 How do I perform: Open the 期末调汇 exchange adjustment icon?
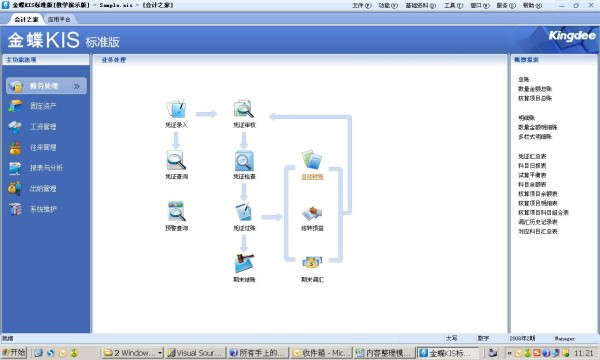coord(312,263)
